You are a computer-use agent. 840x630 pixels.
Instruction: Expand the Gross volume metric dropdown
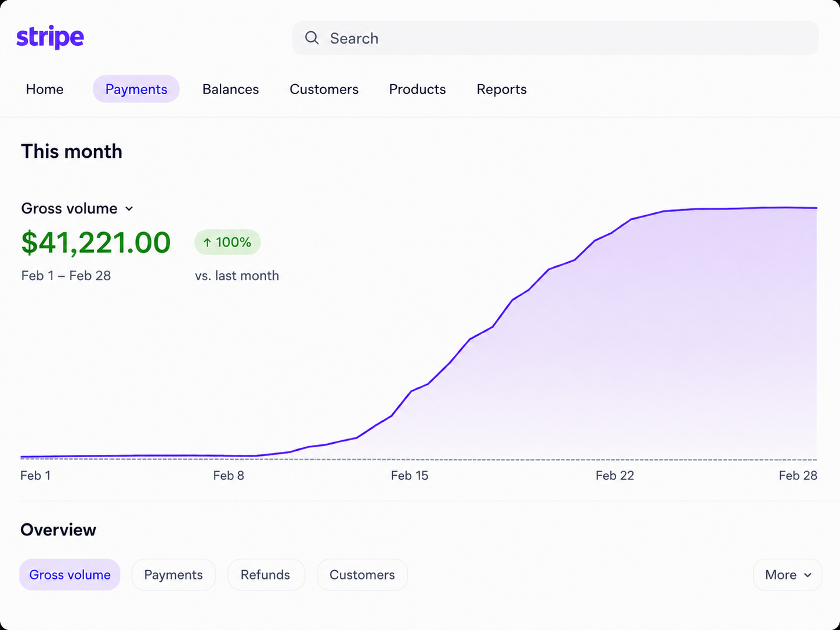[x=77, y=208]
